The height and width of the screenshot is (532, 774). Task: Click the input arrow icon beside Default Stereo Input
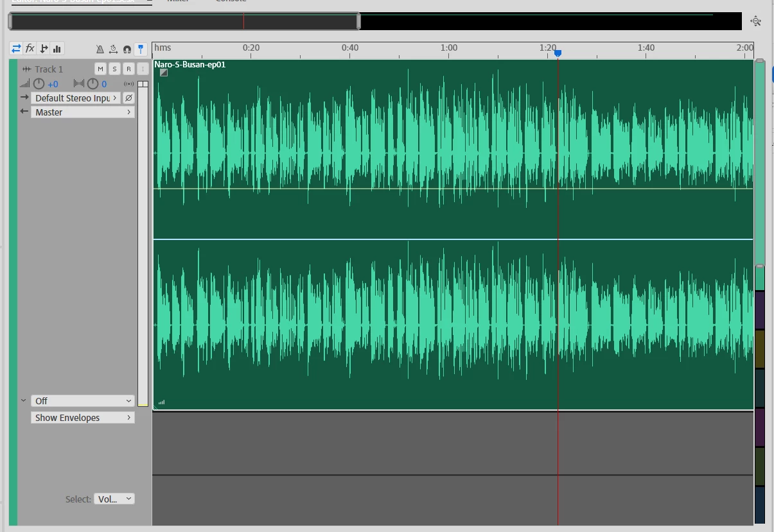[24, 98]
